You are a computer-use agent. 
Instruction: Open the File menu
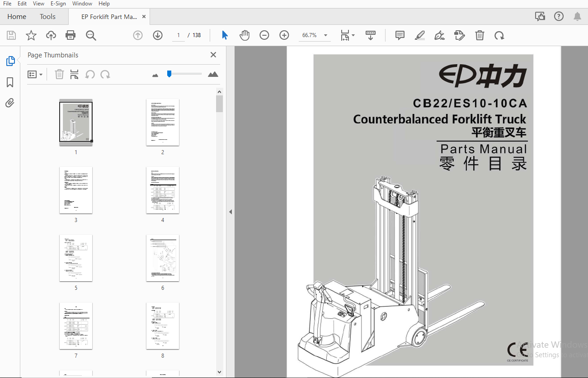coord(7,4)
